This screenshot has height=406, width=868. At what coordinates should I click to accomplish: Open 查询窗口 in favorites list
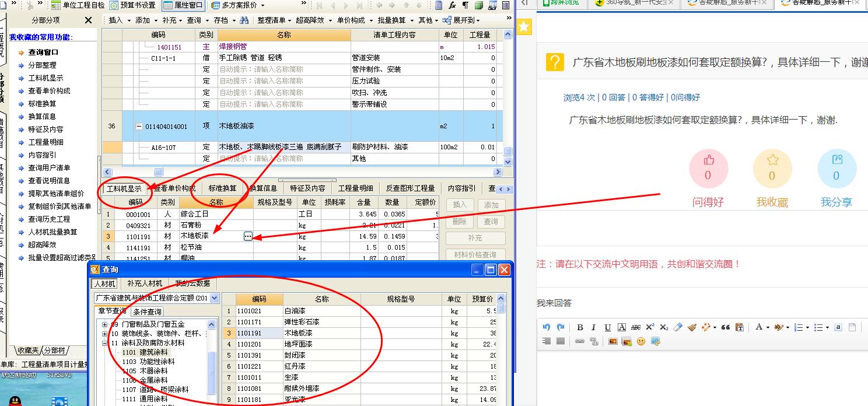tap(43, 52)
